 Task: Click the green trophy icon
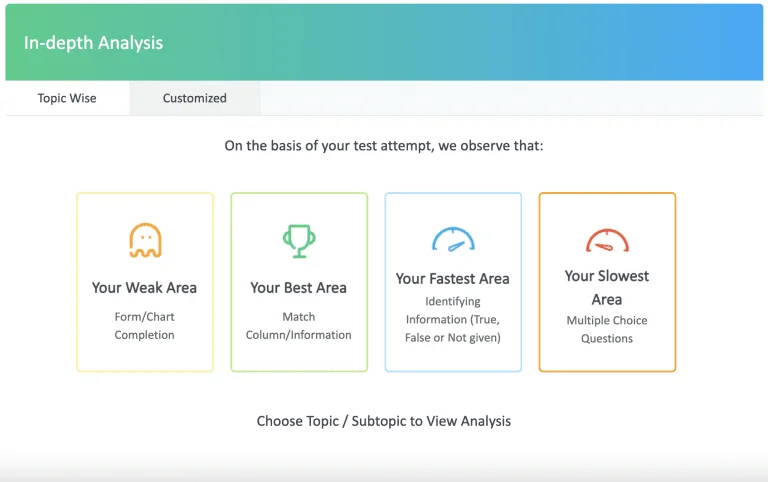pos(298,240)
